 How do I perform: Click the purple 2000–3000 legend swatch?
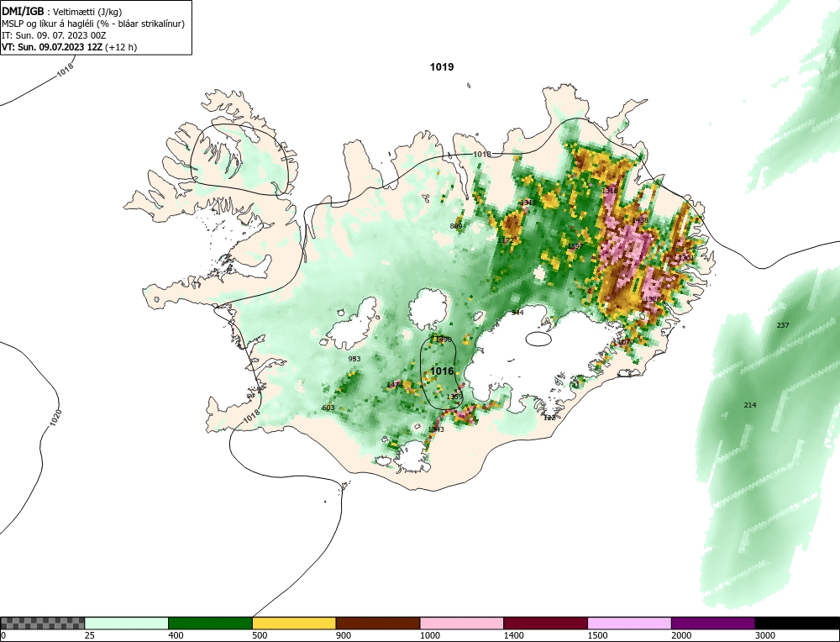pyautogui.click(x=713, y=623)
